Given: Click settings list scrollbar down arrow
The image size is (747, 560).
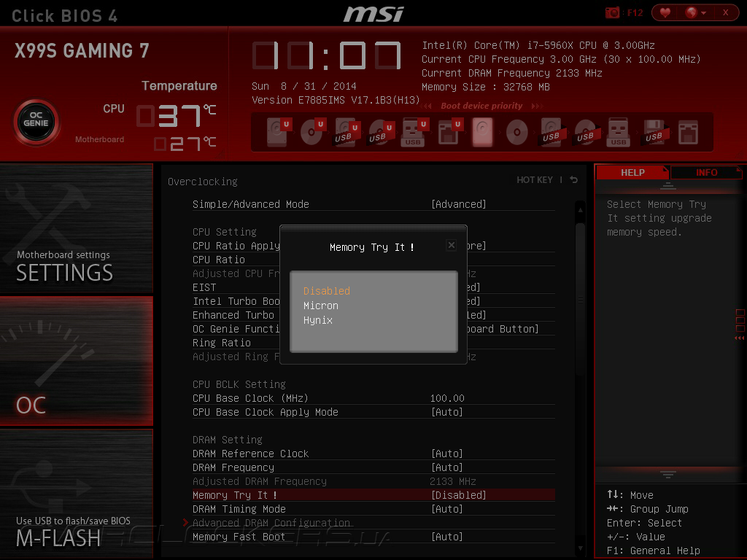Looking at the screenshot, I should click(x=580, y=548).
